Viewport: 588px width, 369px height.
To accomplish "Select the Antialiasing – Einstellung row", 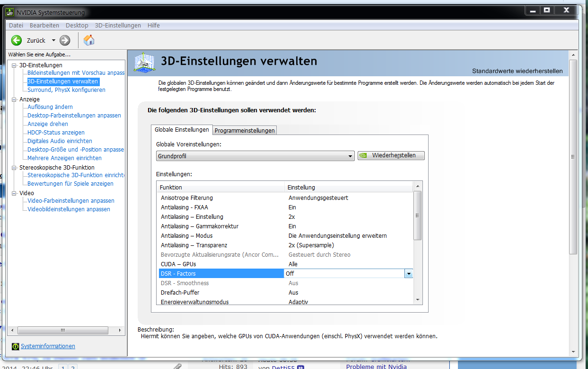I will pyautogui.click(x=286, y=217).
